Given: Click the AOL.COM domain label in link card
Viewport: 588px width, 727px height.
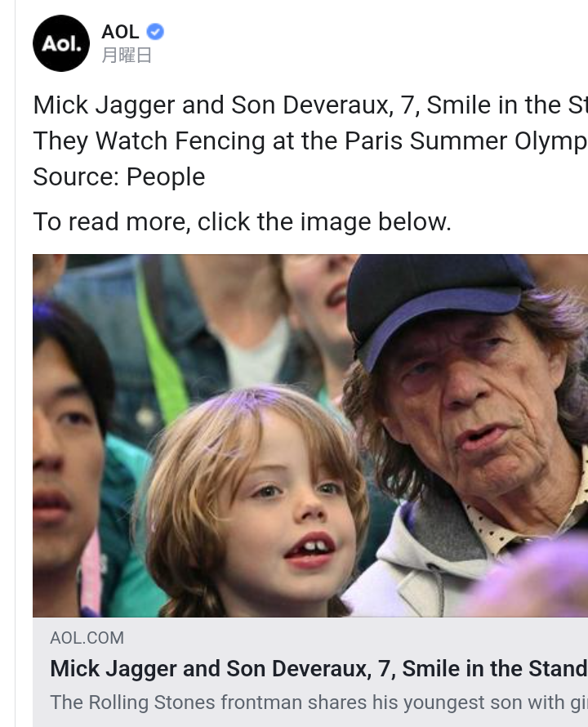Looking at the screenshot, I should click(x=87, y=638).
